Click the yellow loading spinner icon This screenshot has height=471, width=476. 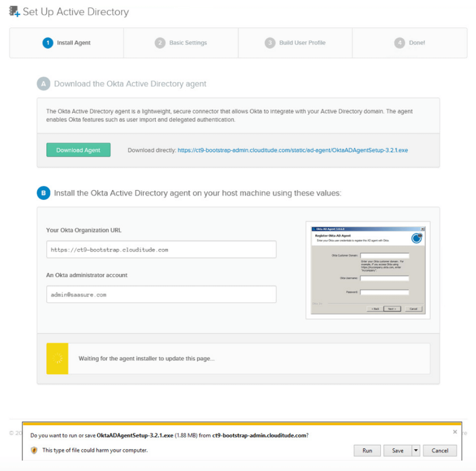pos(57,358)
